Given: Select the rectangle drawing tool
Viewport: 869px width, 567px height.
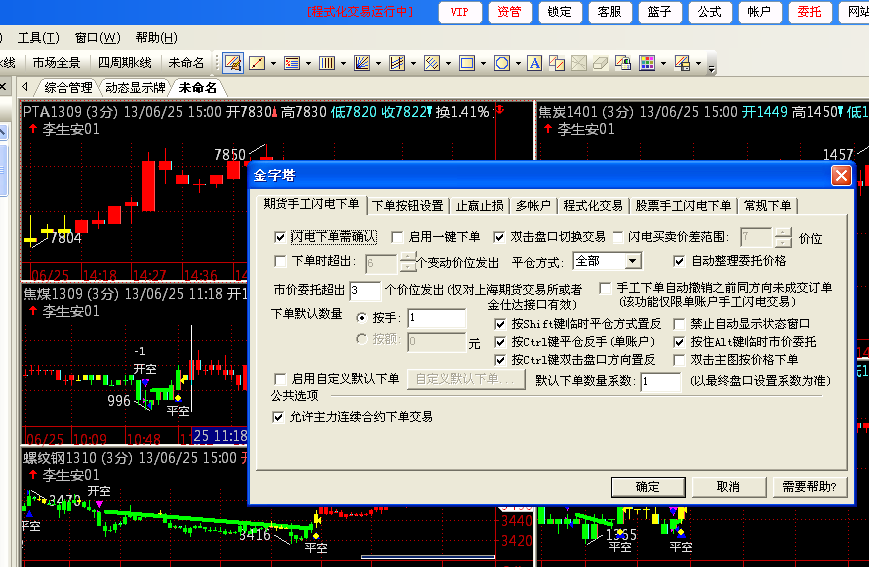Looking at the screenshot, I should (466, 63).
